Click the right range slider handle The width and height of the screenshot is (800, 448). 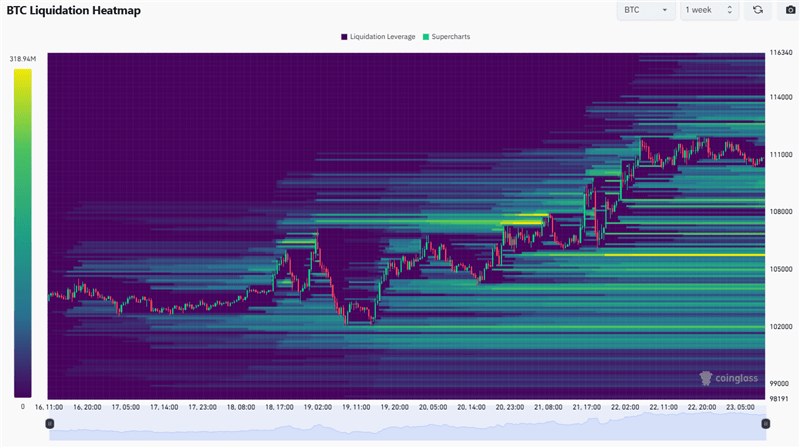[x=765, y=424]
